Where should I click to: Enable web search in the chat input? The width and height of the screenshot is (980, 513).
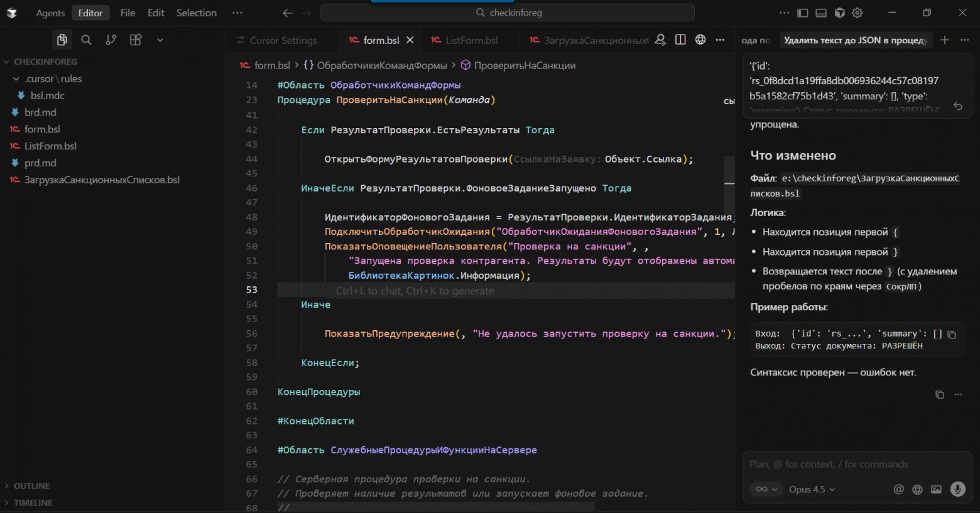917,489
